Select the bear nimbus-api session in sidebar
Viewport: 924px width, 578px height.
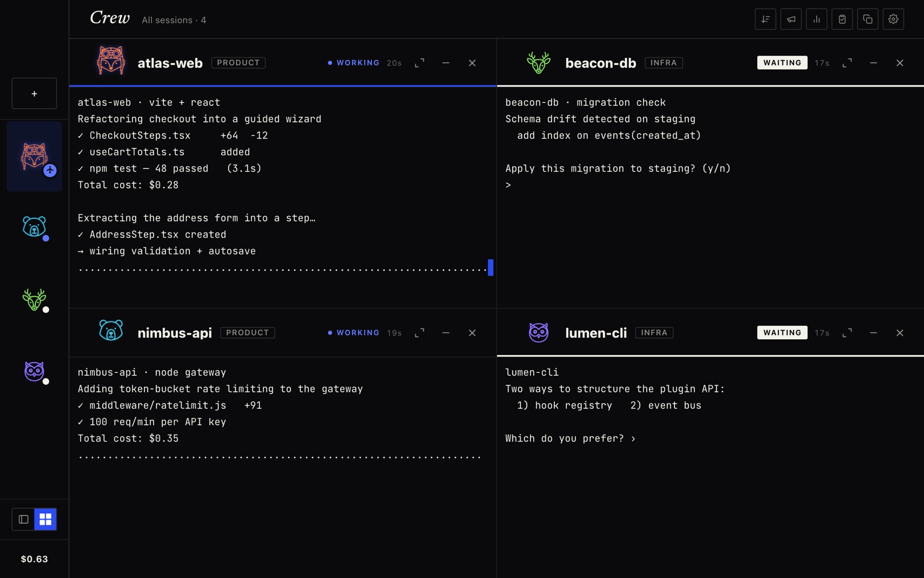point(34,227)
